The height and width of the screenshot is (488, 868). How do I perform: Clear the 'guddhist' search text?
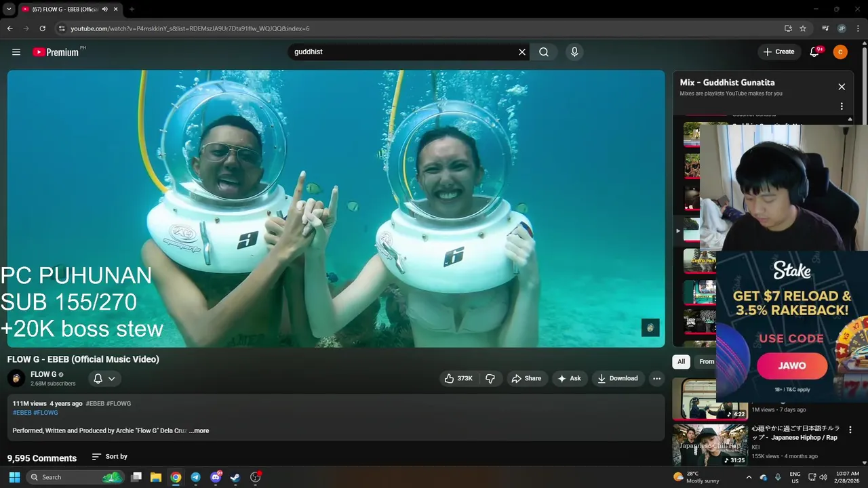point(522,52)
